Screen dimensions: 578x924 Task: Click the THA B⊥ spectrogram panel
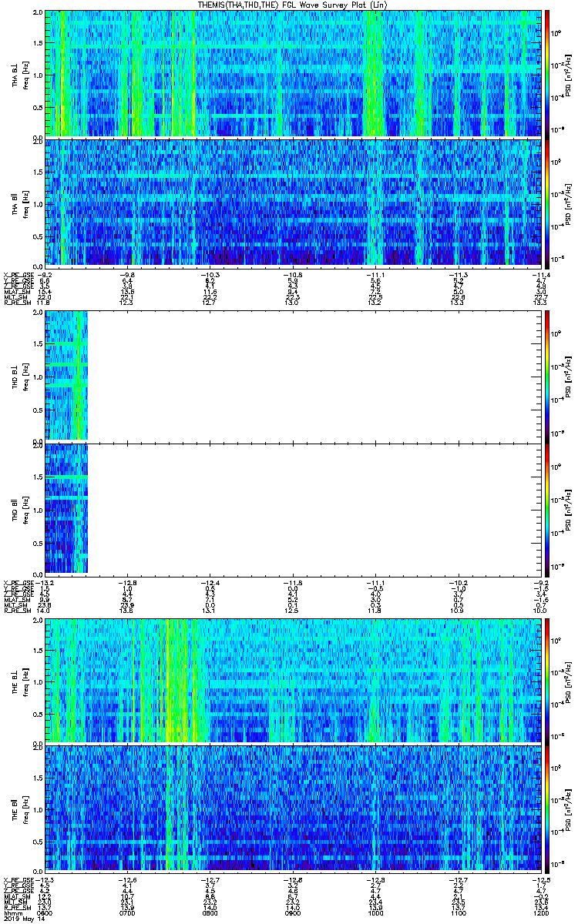292,73
